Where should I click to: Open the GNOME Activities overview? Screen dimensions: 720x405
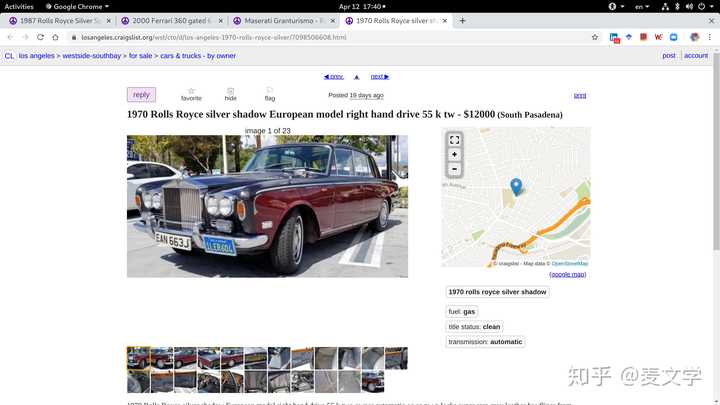pyautogui.click(x=19, y=6)
